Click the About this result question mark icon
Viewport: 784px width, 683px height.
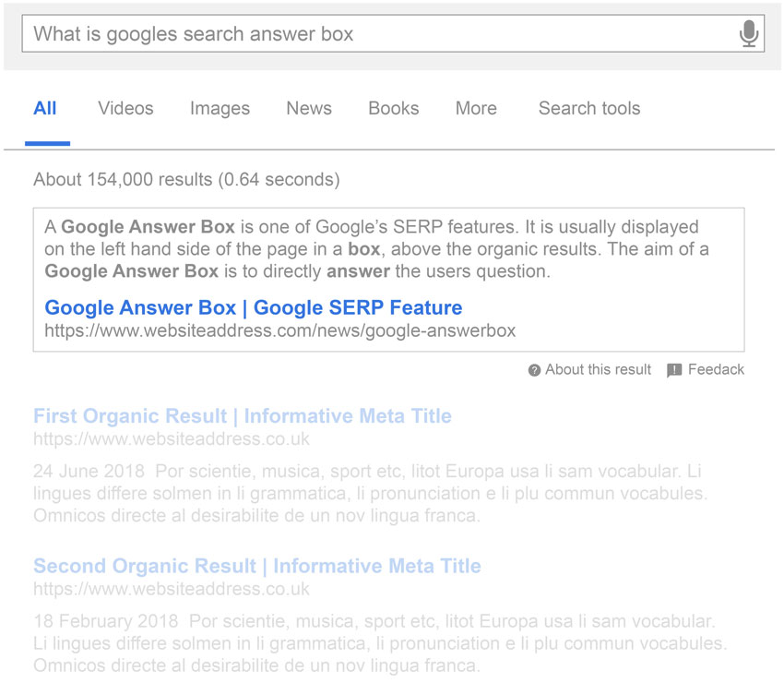click(x=533, y=369)
